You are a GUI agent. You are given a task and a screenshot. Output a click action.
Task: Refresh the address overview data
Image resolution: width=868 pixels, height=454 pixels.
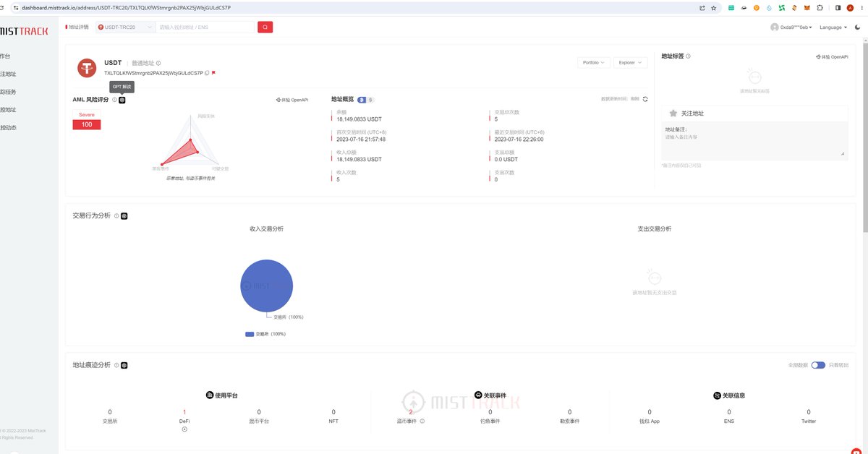click(645, 99)
